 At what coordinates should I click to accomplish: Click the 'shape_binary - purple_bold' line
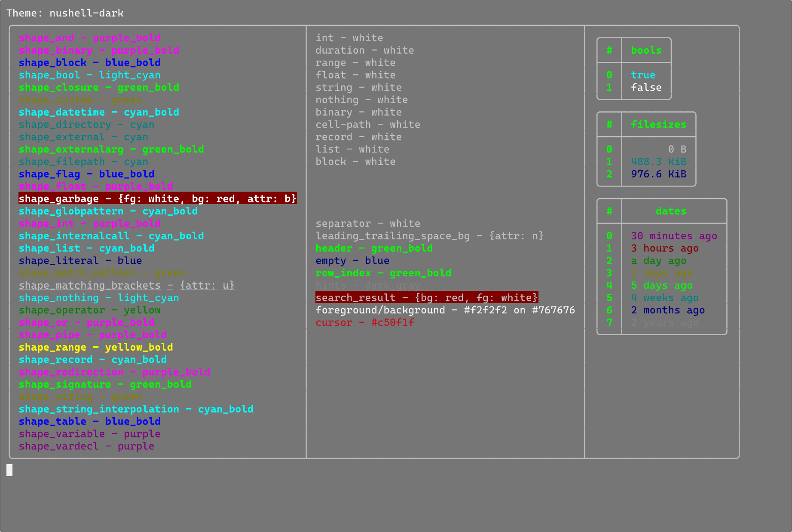click(99, 50)
